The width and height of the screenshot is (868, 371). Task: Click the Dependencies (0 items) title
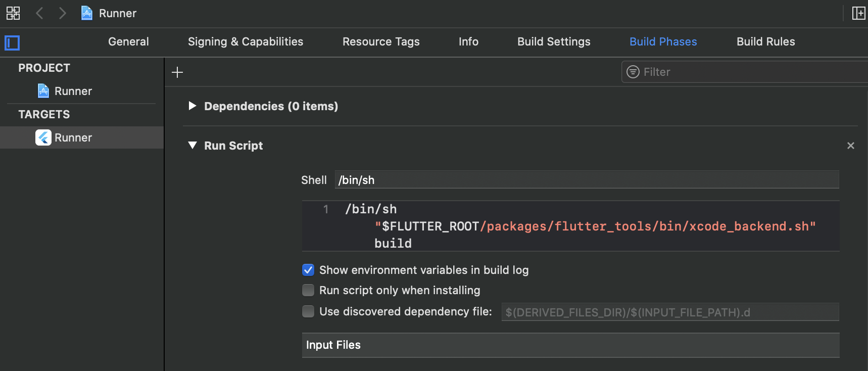point(271,106)
